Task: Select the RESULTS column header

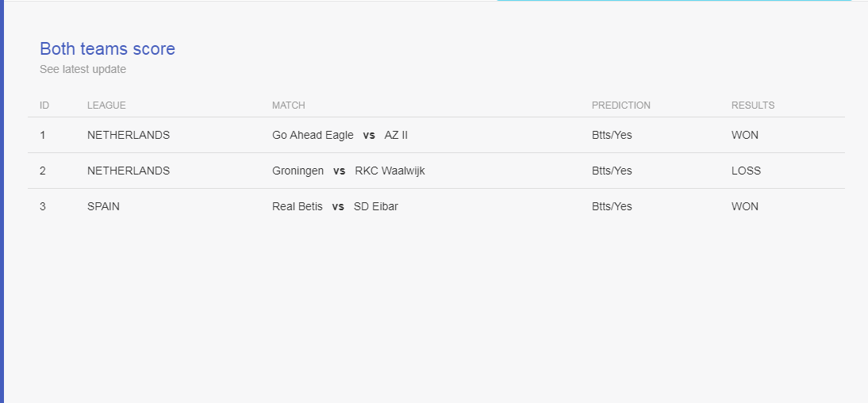Action: coord(753,106)
